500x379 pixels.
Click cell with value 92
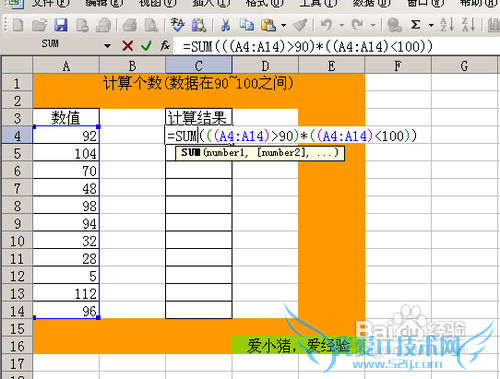pyautogui.click(x=66, y=135)
